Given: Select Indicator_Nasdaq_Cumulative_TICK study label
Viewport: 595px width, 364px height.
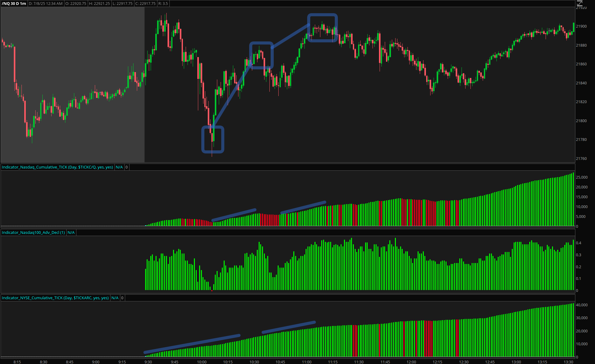Looking at the screenshot, I should click(x=57, y=167).
